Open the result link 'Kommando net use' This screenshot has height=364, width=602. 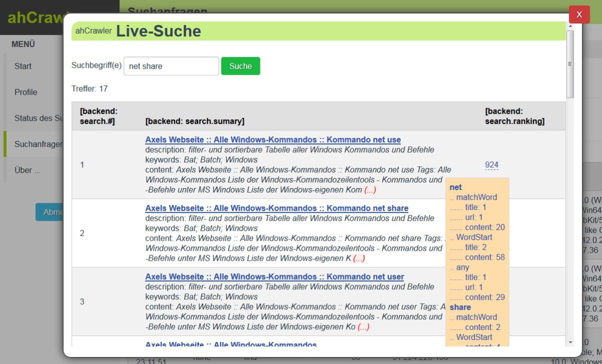[x=273, y=140]
